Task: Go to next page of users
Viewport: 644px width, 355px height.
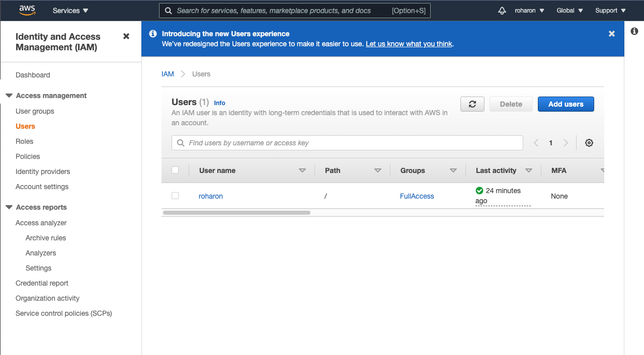Action: (x=566, y=143)
